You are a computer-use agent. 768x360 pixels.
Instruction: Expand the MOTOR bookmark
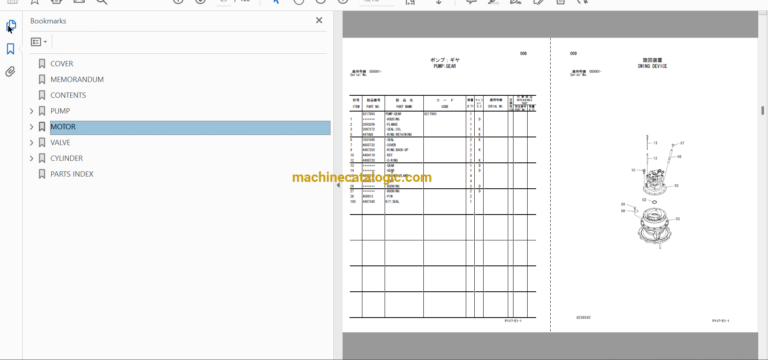pyautogui.click(x=31, y=127)
